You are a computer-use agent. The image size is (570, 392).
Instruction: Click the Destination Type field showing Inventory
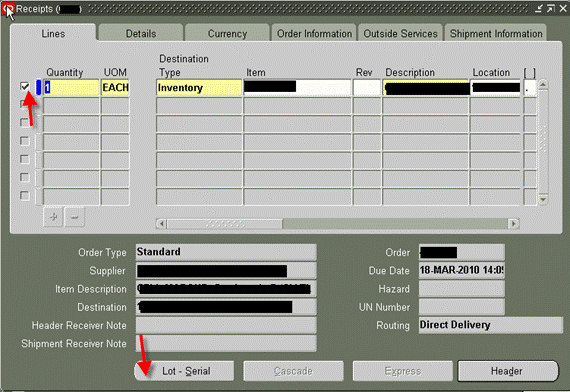(199, 88)
